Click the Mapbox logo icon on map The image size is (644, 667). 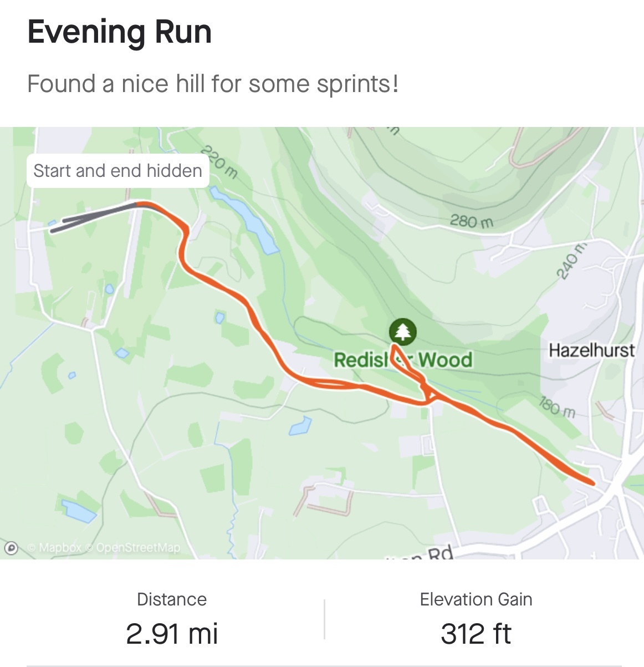click(11, 548)
